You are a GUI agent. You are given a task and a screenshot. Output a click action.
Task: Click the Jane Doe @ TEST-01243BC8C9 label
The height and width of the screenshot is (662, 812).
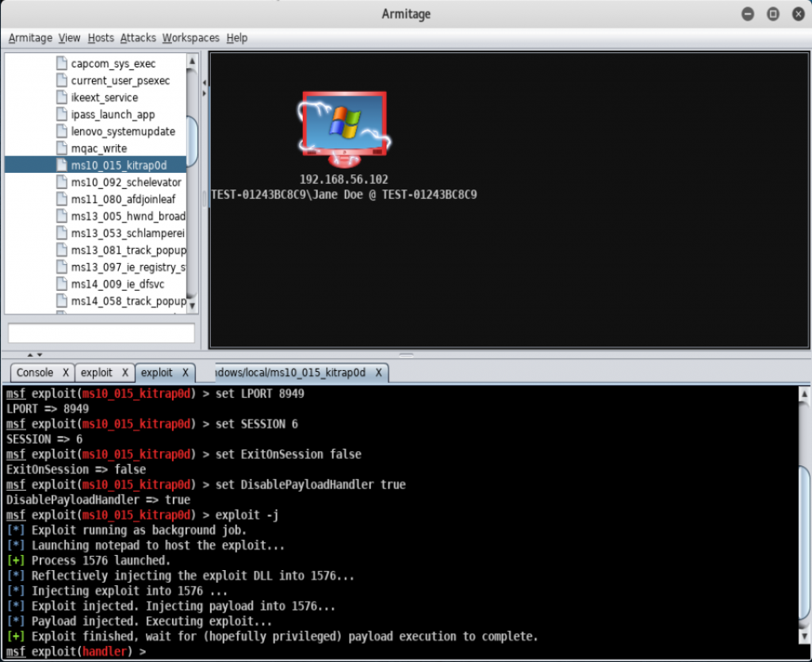pyautogui.click(x=344, y=195)
